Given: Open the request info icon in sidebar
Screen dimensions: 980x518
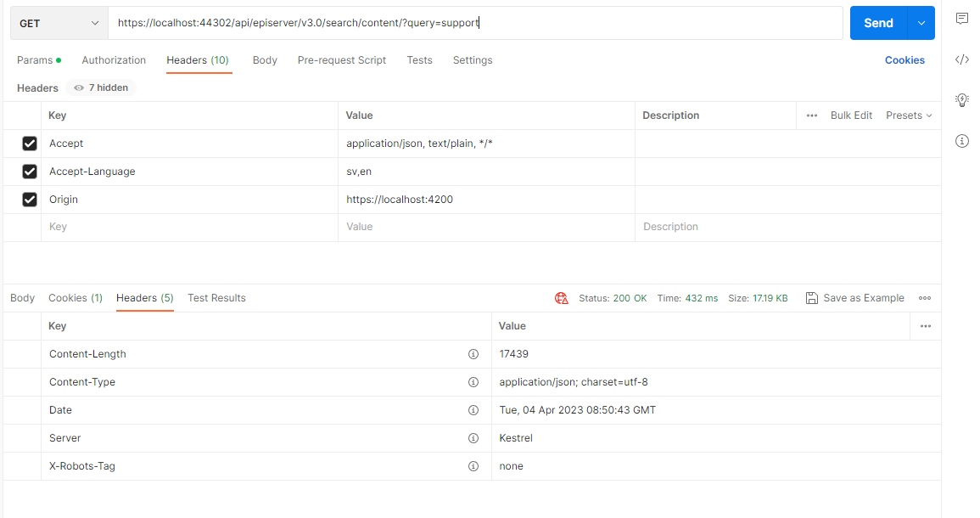Looking at the screenshot, I should [x=961, y=141].
